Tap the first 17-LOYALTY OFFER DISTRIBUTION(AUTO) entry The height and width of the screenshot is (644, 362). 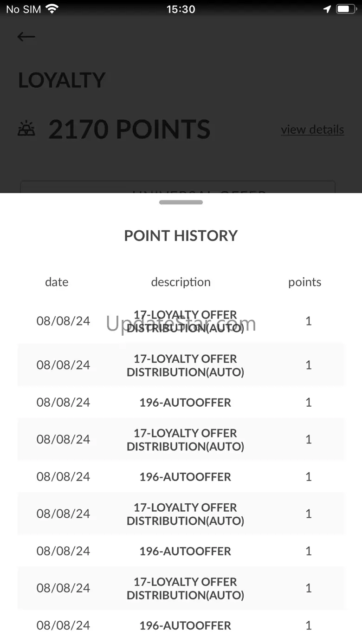pyautogui.click(x=181, y=321)
